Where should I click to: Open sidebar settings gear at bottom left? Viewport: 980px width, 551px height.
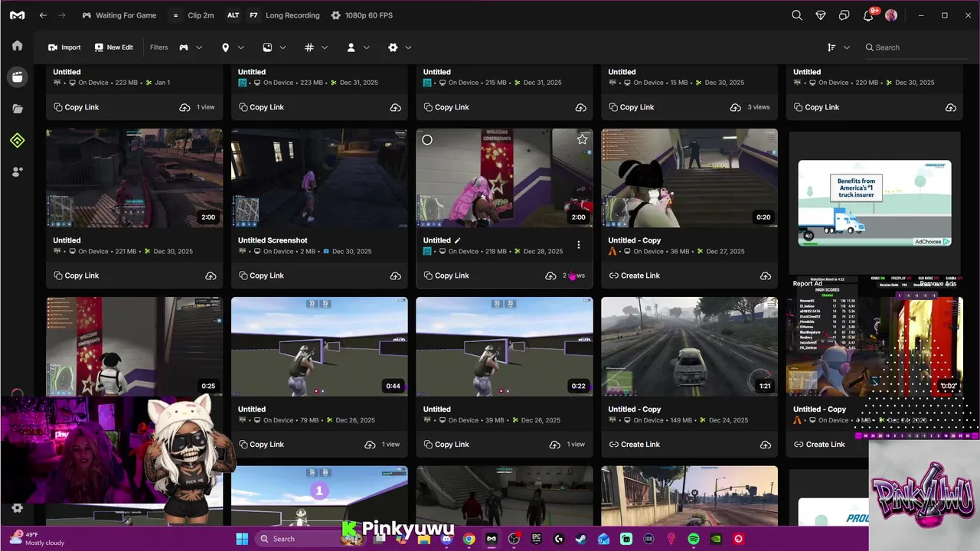17,508
